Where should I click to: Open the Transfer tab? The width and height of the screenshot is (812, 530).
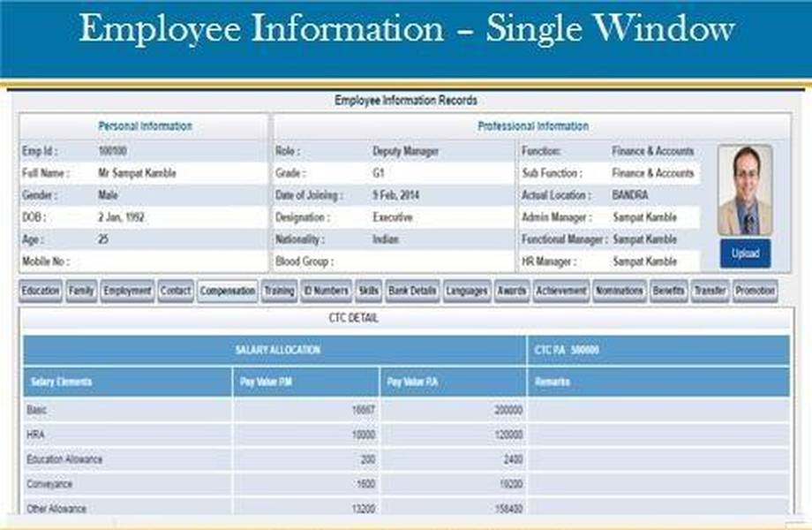710,291
